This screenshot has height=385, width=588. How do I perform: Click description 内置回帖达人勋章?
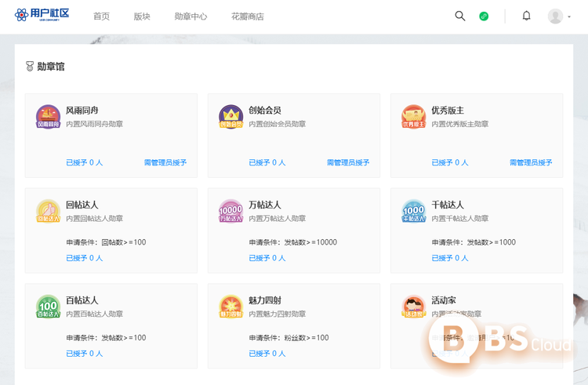coord(95,218)
